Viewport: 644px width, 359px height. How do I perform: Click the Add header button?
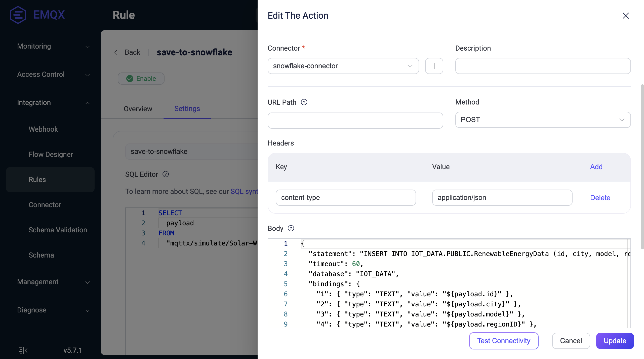596,167
